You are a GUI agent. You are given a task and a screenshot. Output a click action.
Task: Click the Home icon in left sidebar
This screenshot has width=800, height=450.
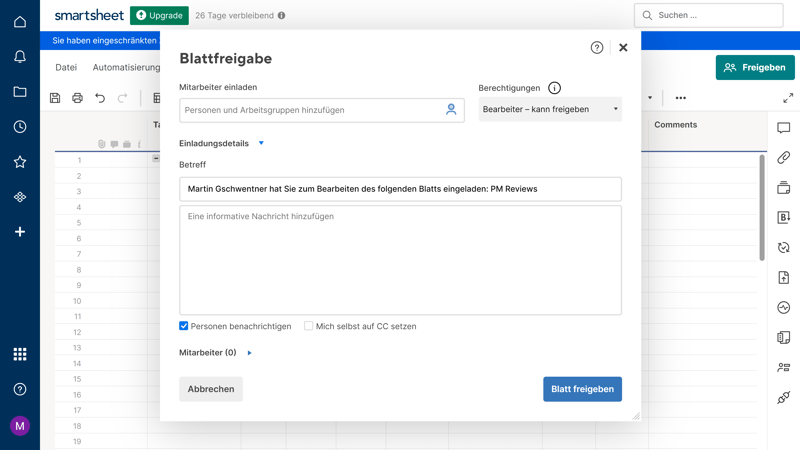(x=19, y=22)
